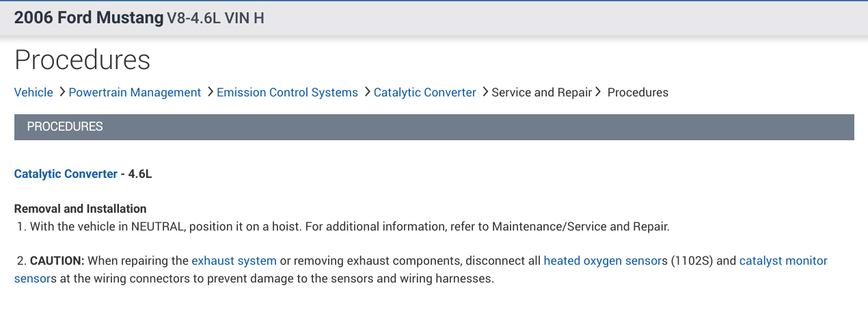
Task: Click the large Procedures page heading
Action: click(x=82, y=60)
